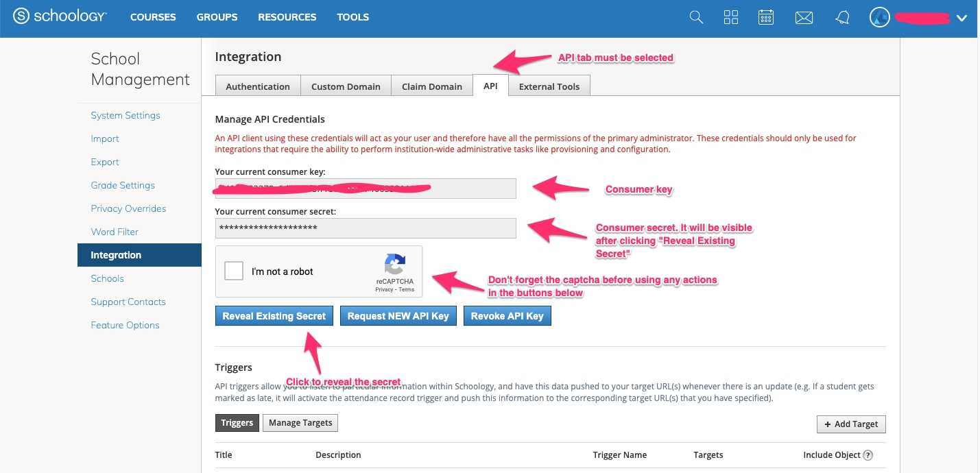Open the search magnifier icon

pyautogui.click(x=696, y=18)
